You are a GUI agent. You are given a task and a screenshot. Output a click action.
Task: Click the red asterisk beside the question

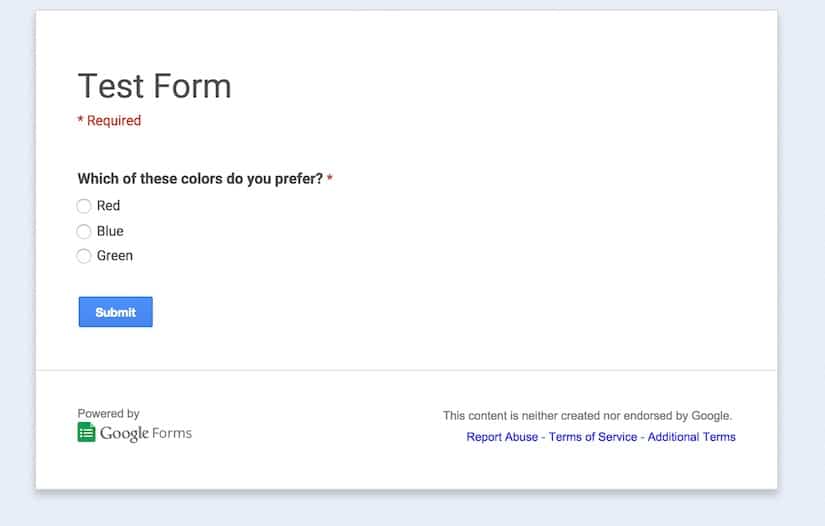[x=330, y=178]
